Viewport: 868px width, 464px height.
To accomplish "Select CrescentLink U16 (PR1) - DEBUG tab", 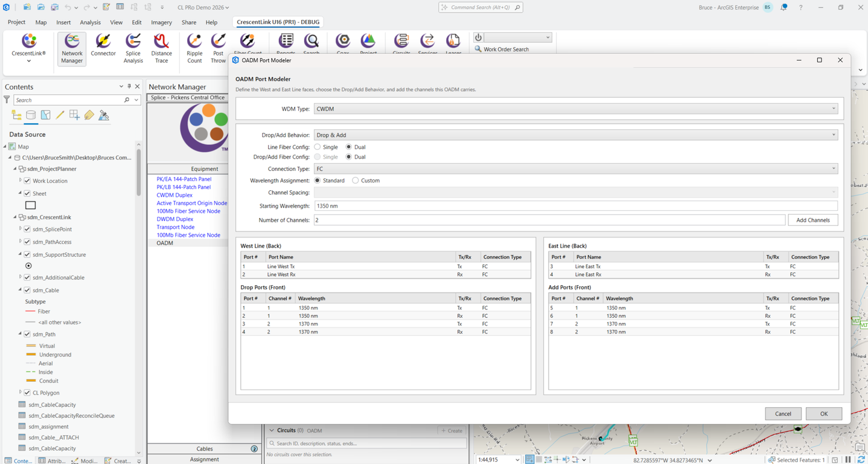I will click(278, 22).
